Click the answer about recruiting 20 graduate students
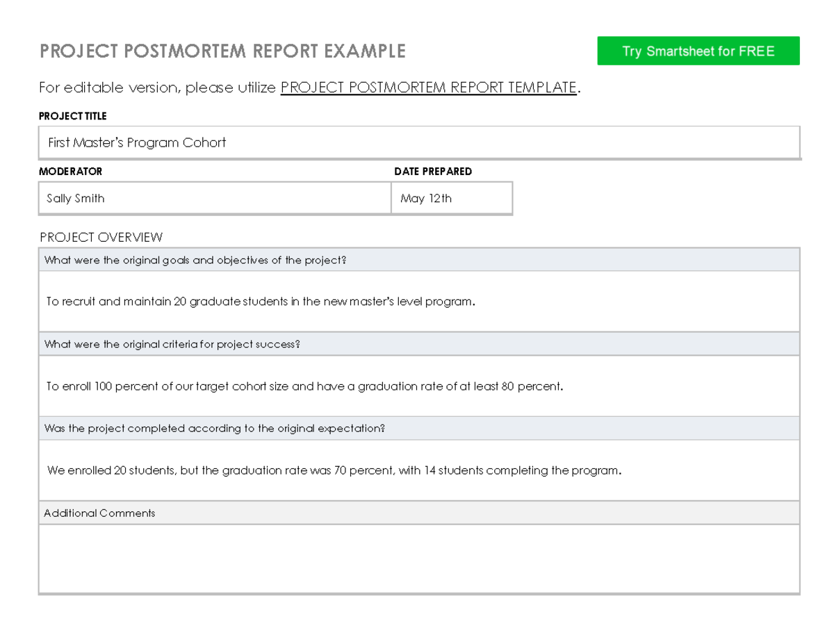834x644 pixels. coord(261,302)
